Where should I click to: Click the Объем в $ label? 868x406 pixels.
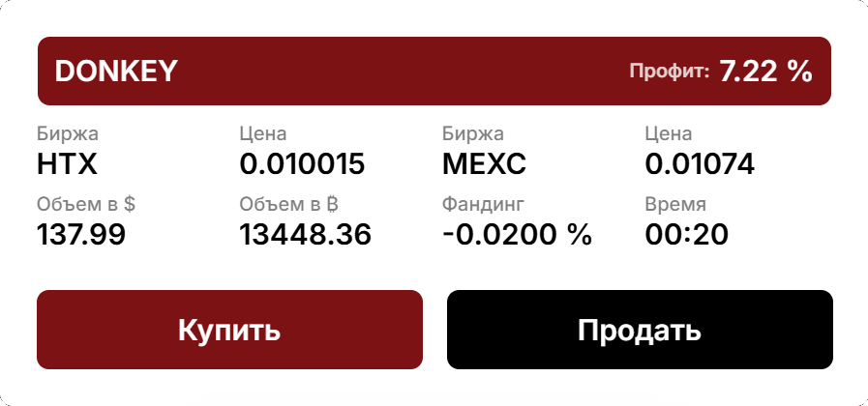(85, 204)
